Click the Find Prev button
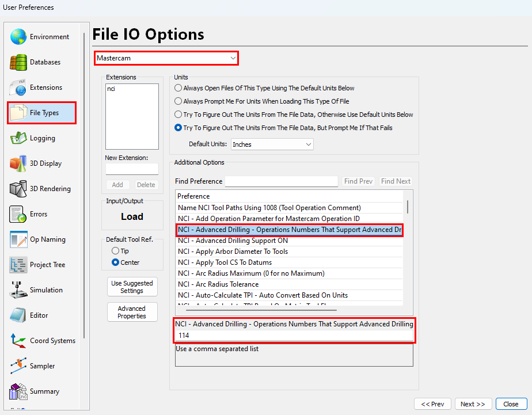The height and width of the screenshot is (415, 532). (358, 181)
